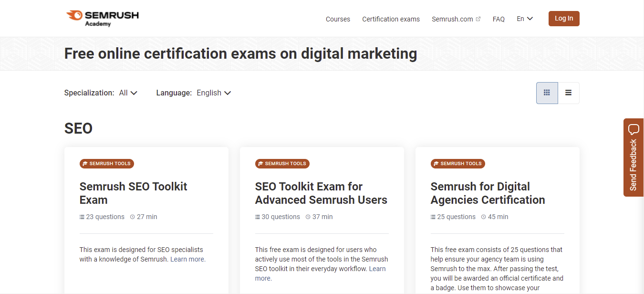Image resolution: width=644 pixels, height=294 pixels.
Task: Switch to list view icon
Action: [569, 93]
